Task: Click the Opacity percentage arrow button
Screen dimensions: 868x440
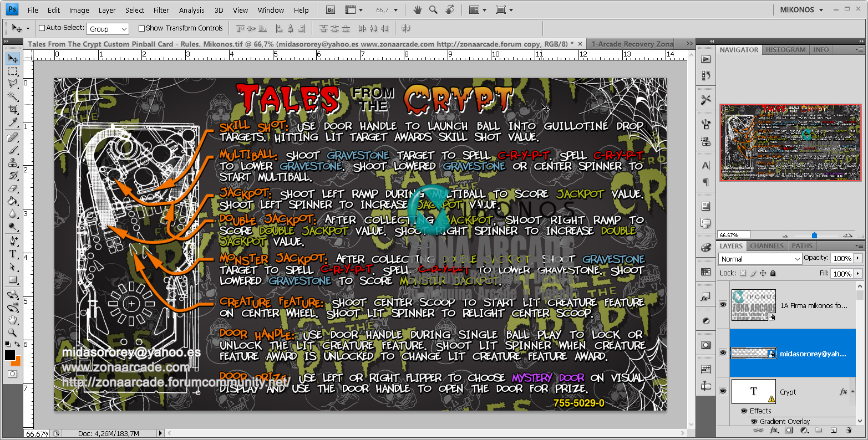Action: point(859,258)
